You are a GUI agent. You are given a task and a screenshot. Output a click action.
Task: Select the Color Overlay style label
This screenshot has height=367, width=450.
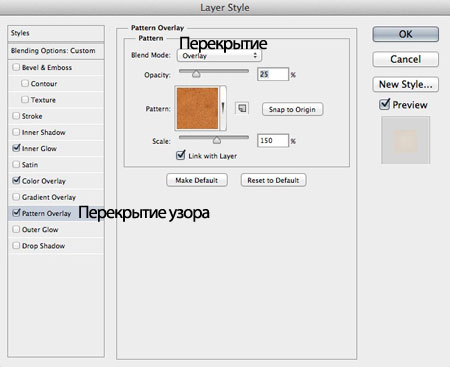click(44, 181)
